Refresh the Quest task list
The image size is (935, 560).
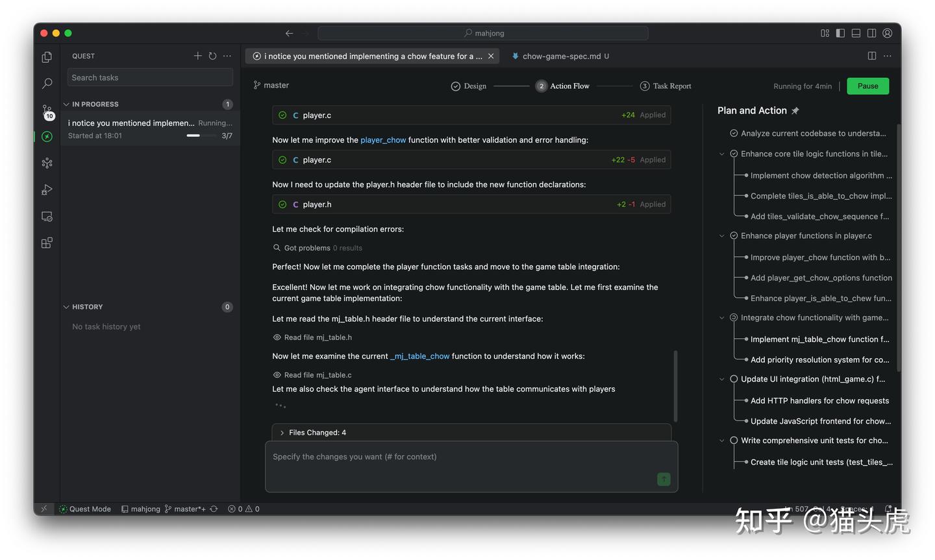(x=212, y=56)
